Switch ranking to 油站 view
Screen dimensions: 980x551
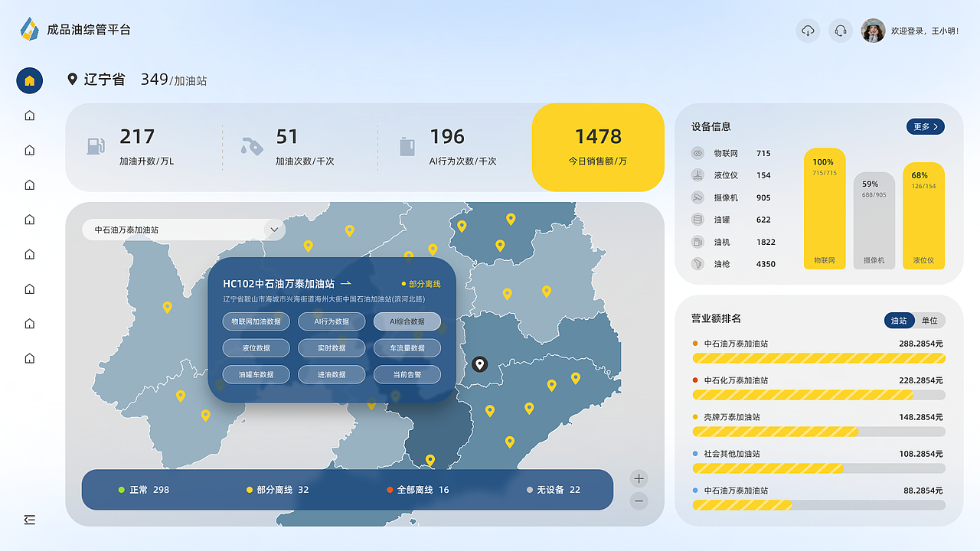pos(899,321)
